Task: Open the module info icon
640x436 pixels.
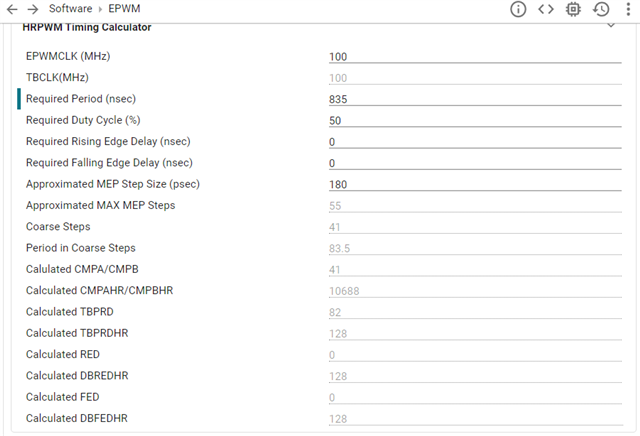Action: pyautogui.click(x=518, y=9)
